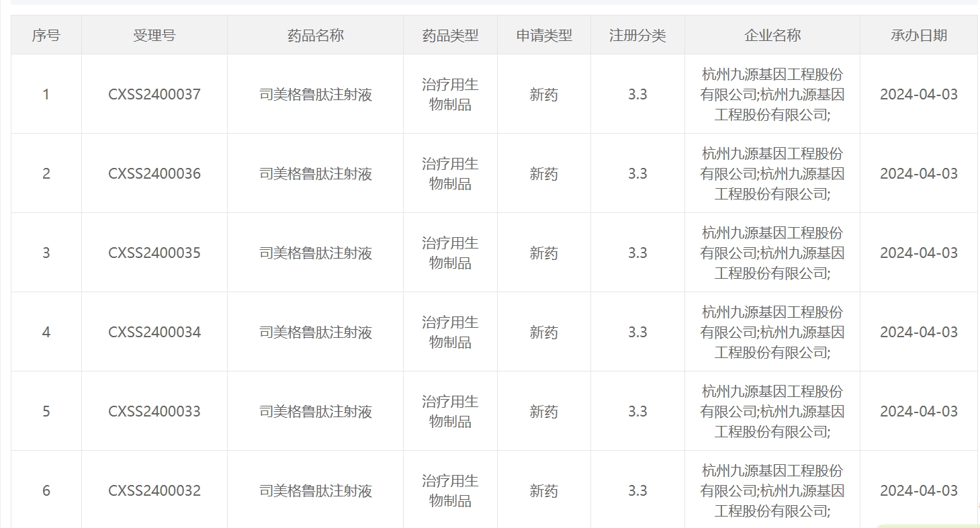Viewport: 980px width, 528px height.
Task: Click serial number 1 in row CXSS2400037
Action: click(46, 95)
